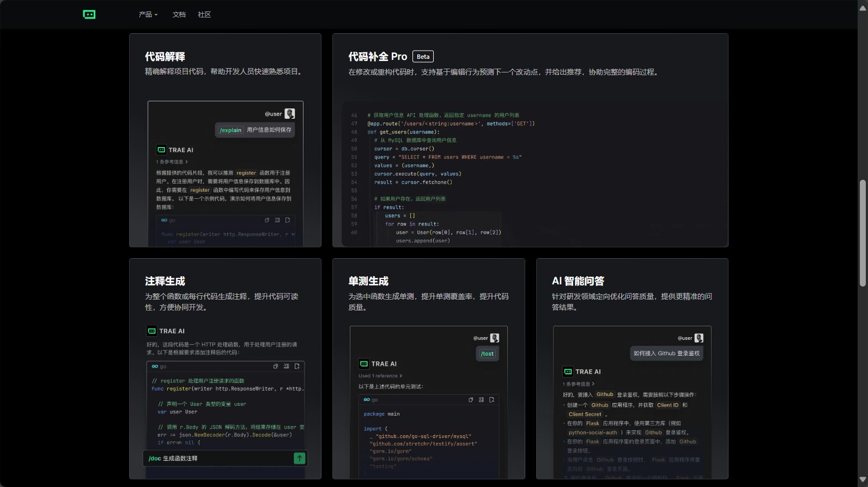Expand Used 1 reference
The width and height of the screenshot is (868, 487).
[x=380, y=376]
